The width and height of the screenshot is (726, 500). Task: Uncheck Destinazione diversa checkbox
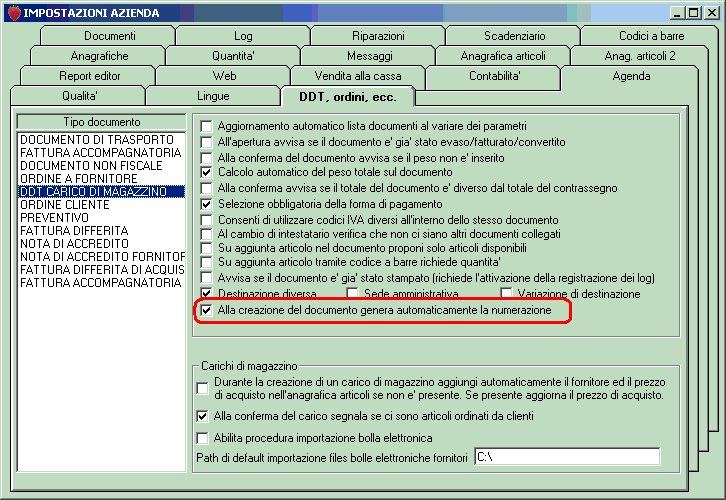click(x=207, y=294)
